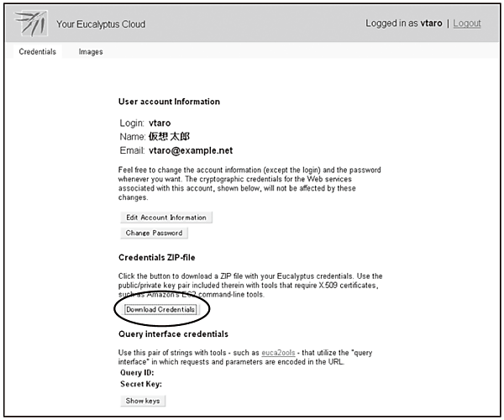Click the email address vtaro@example.net
This screenshot has height=420, width=504.
click(x=190, y=150)
